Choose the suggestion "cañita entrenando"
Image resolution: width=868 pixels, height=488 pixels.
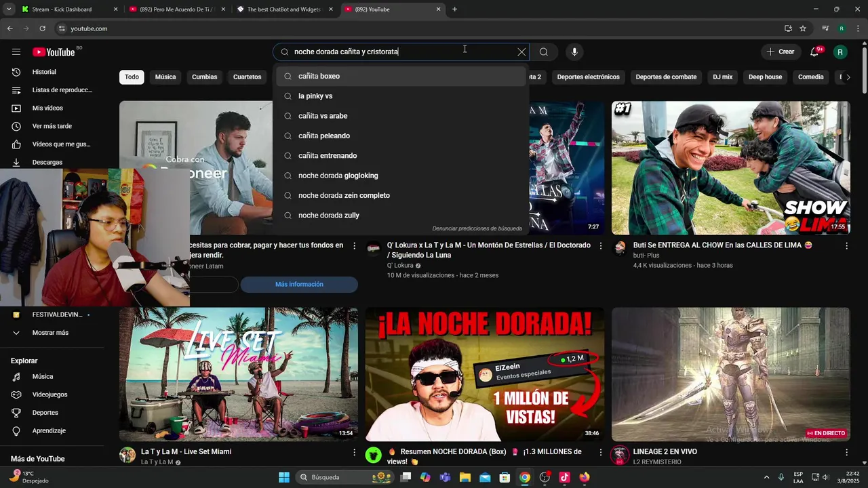[x=401, y=156]
